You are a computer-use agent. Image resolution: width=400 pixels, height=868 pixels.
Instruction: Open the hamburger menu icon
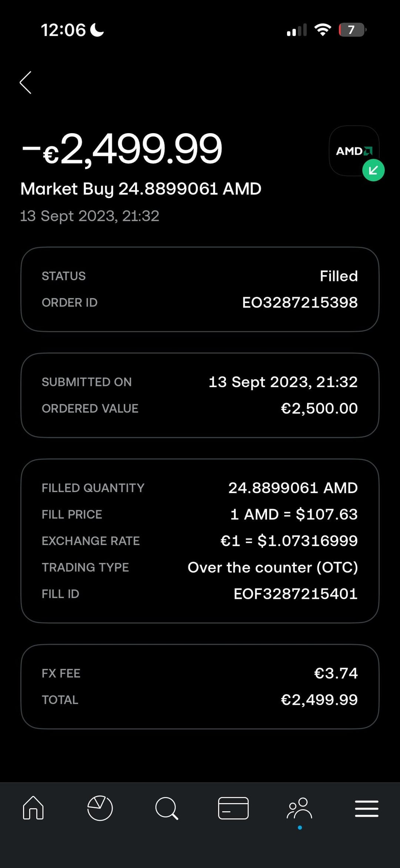click(x=366, y=808)
